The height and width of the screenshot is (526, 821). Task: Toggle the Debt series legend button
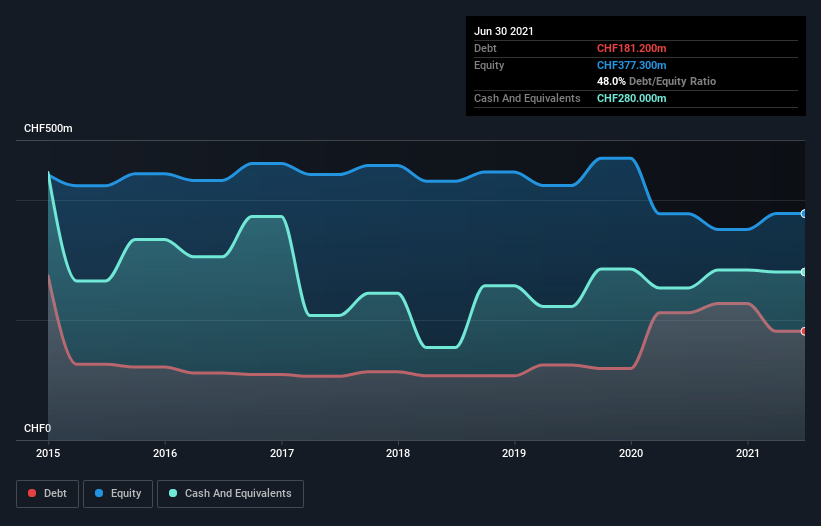[48, 494]
